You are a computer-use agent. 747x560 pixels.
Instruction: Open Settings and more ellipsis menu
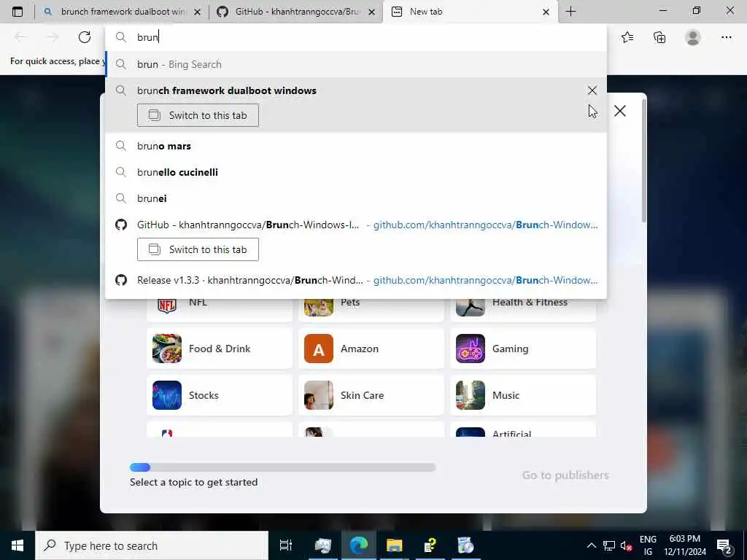tap(726, 37)
